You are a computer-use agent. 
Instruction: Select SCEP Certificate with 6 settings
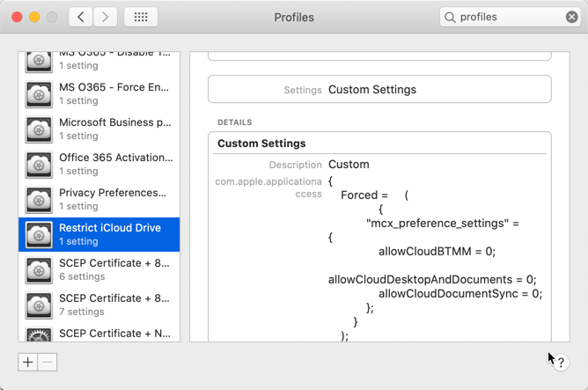pos(114,269)
